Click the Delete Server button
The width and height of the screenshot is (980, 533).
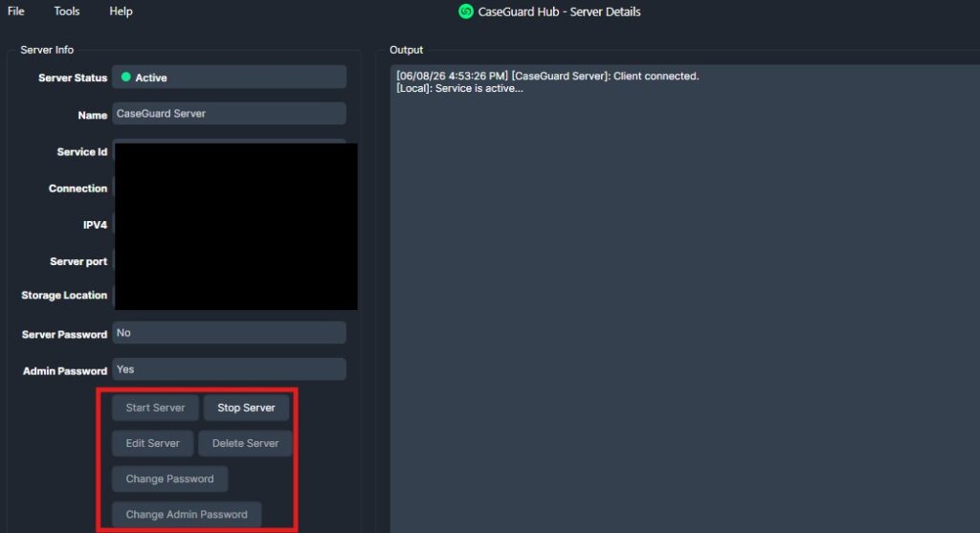(245, 443)
